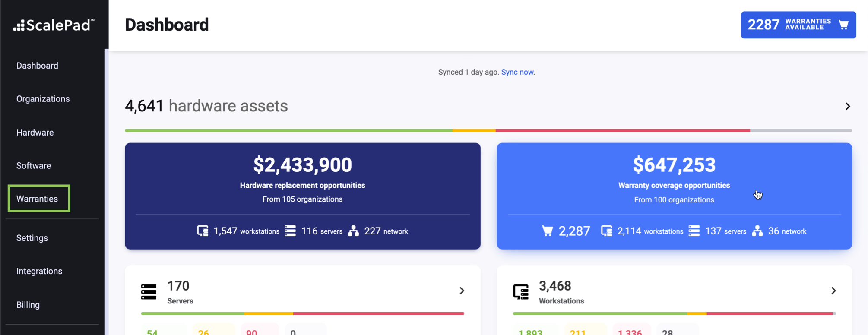The image size is (868, 335).
Task: Click the Workstations warranty status bar
Action: [674, 313]
